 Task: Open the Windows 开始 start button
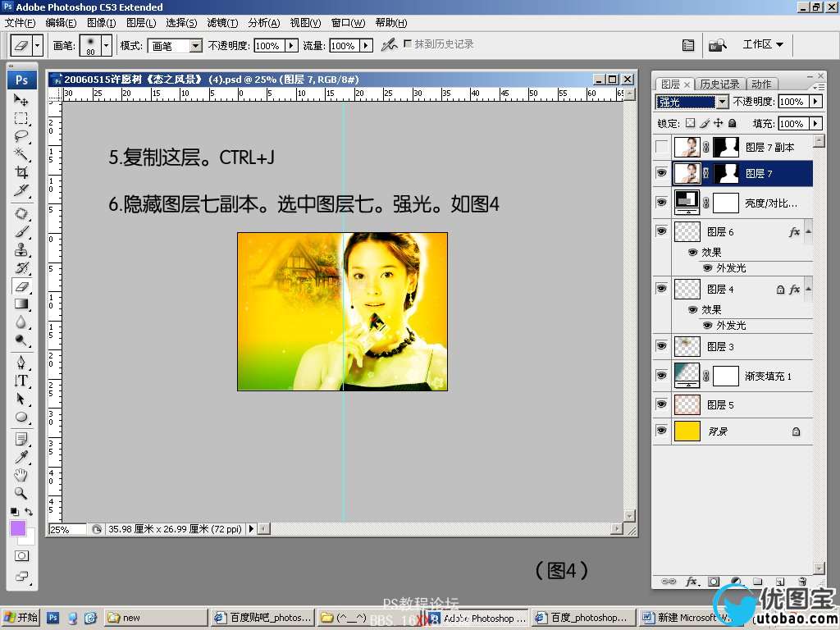pyautogui.click(x=21, y=618)
